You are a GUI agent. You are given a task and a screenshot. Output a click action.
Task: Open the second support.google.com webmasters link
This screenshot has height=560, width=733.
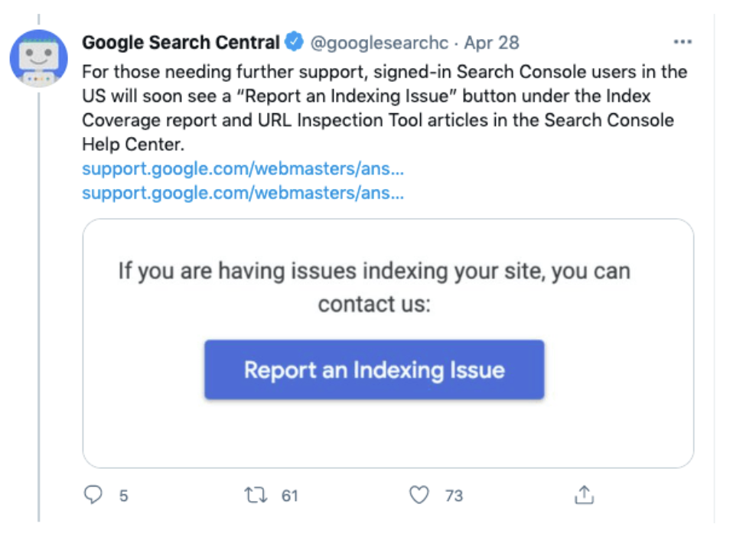click(x=243, y=193)
